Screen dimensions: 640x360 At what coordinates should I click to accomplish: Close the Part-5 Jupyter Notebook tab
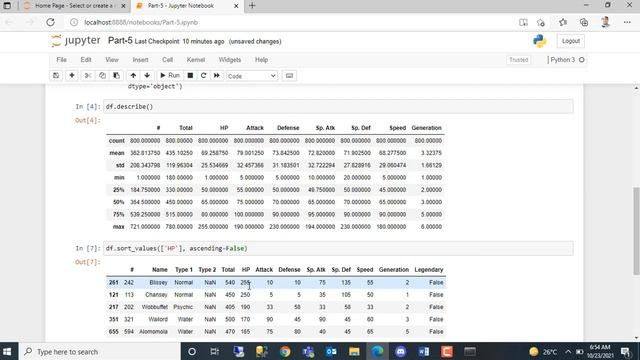(x=236, y=6)
